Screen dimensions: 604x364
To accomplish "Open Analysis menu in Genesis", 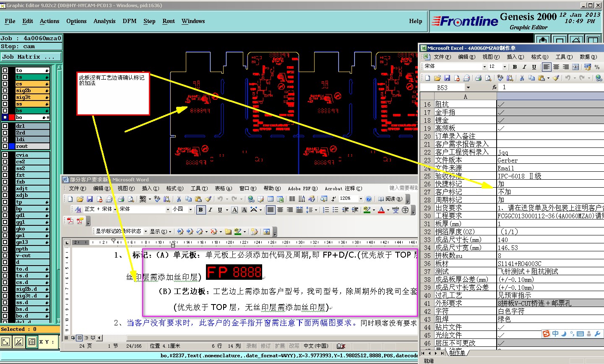I will click(x=104, y=21).
